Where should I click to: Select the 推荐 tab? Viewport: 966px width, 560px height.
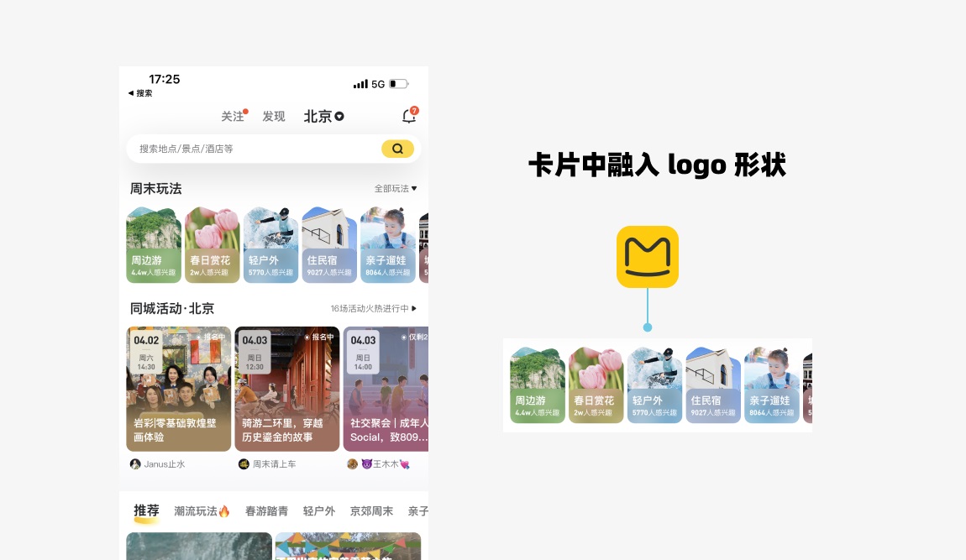tap(147, 510)
